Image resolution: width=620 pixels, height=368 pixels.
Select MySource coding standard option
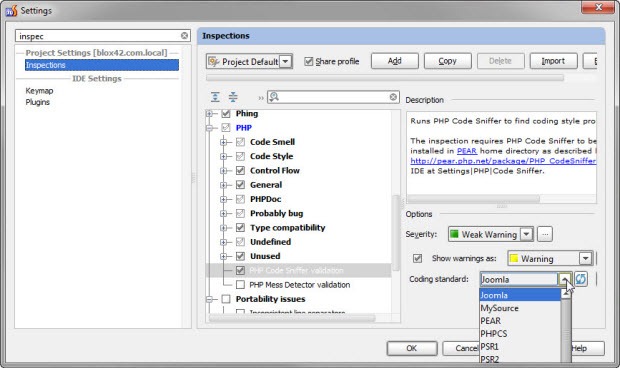pyautogui.click(x=520, y=308)
